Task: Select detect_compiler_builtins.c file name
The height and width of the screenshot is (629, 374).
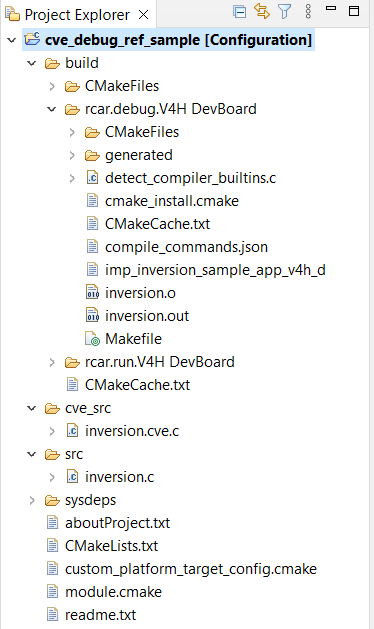Action: click(x=190, y=178)
